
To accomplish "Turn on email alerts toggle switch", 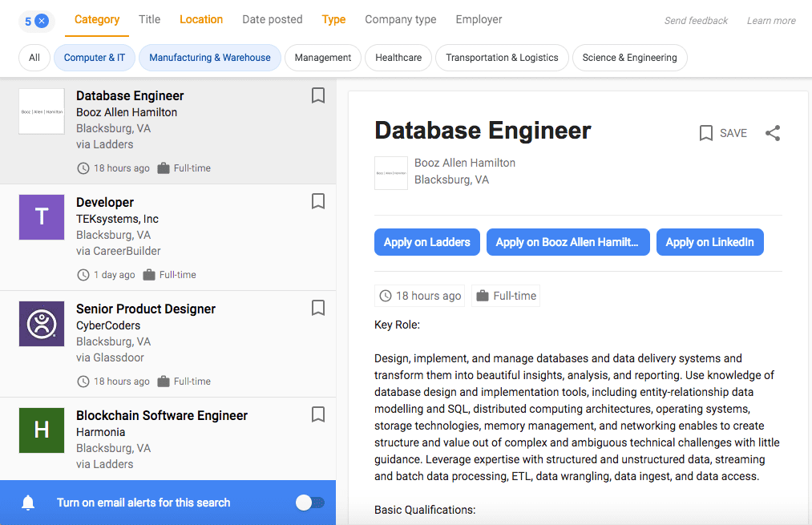I will [309, 503].
